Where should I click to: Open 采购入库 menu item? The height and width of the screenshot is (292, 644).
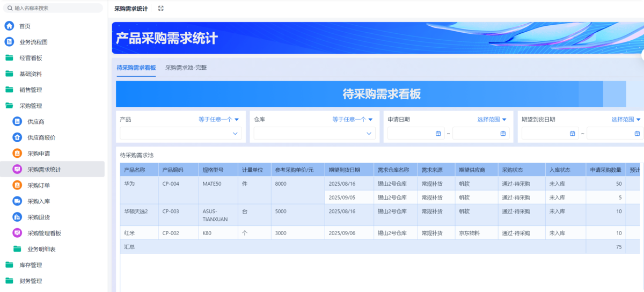point(52,201)
